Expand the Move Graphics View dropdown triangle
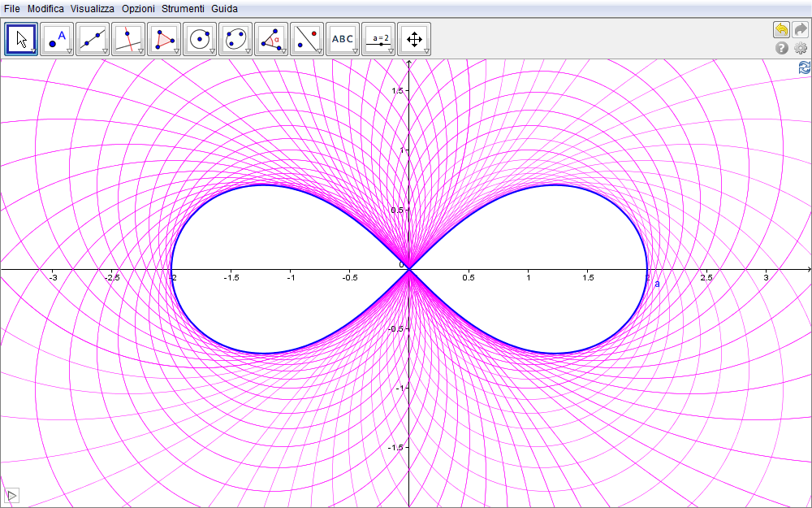Screen dimensions: 812x508 426,51
